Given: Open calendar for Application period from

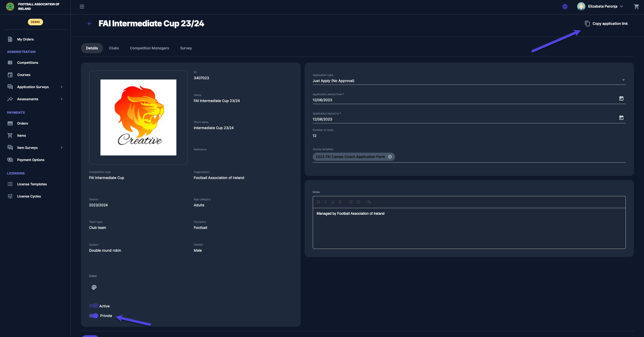Looking at the screenshot, I should [x=621, y=98].
